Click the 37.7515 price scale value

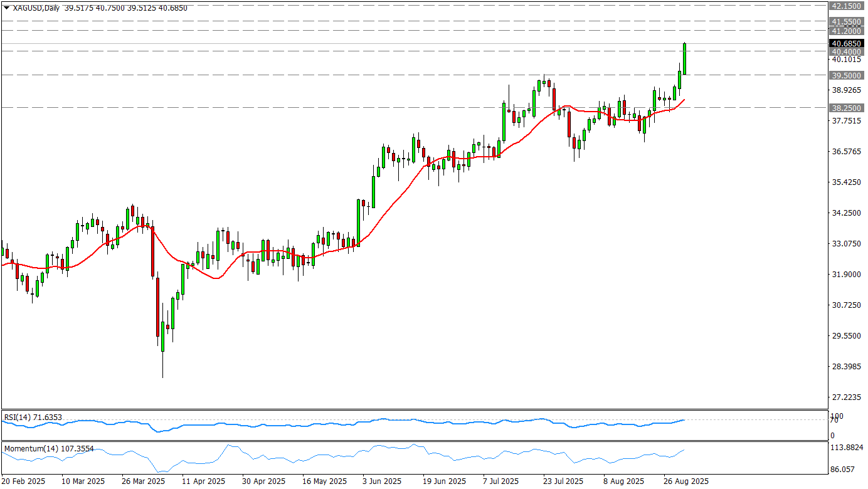point(845,121)
